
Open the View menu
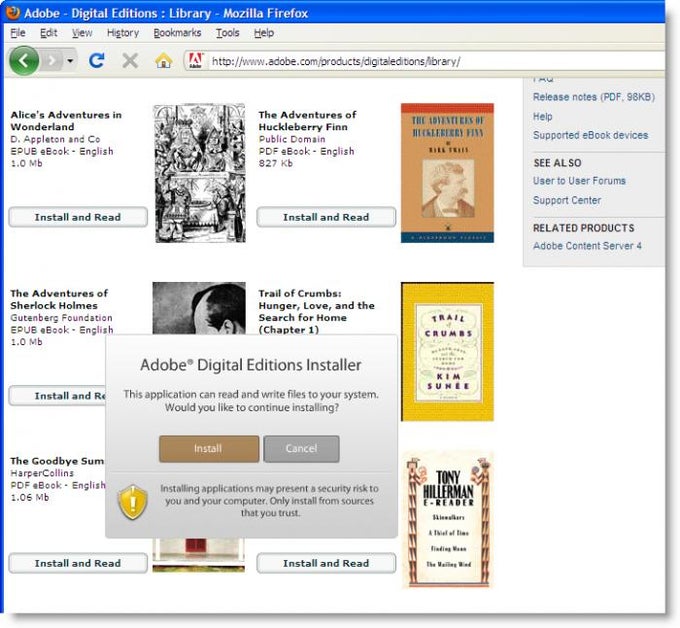pyautogui.click(x=82, y=33)
